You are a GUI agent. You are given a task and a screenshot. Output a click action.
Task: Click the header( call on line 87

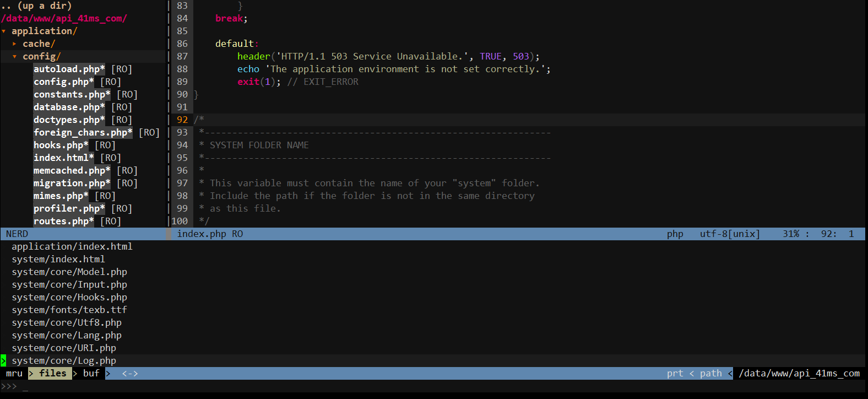257,57
